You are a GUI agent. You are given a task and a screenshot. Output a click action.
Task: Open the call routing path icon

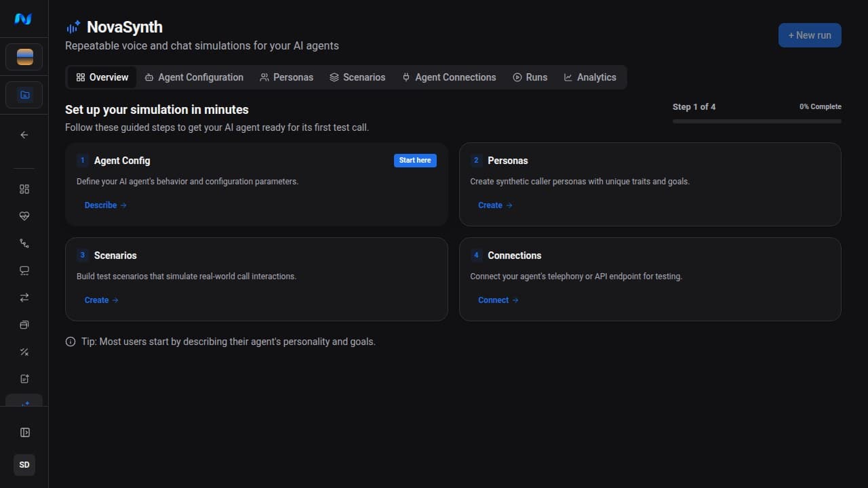click(x=24, y=243)
